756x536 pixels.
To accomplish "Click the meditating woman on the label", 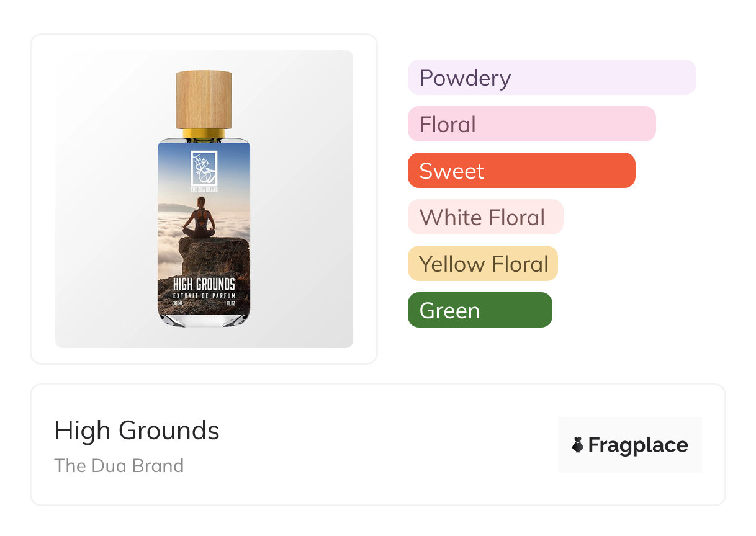I will pos(199,219).
